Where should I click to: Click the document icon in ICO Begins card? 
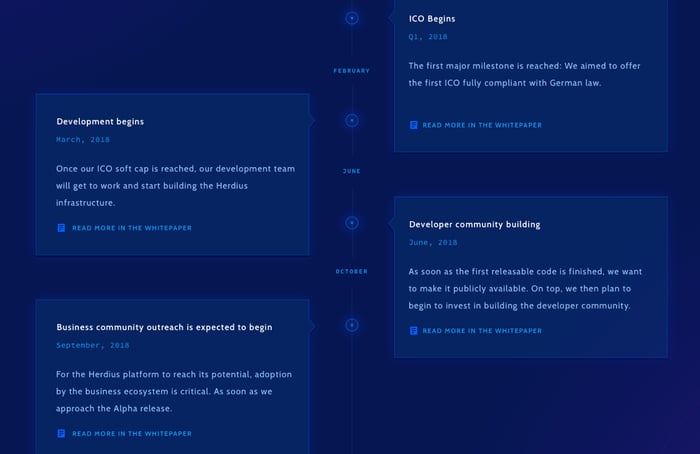[414, 125]
